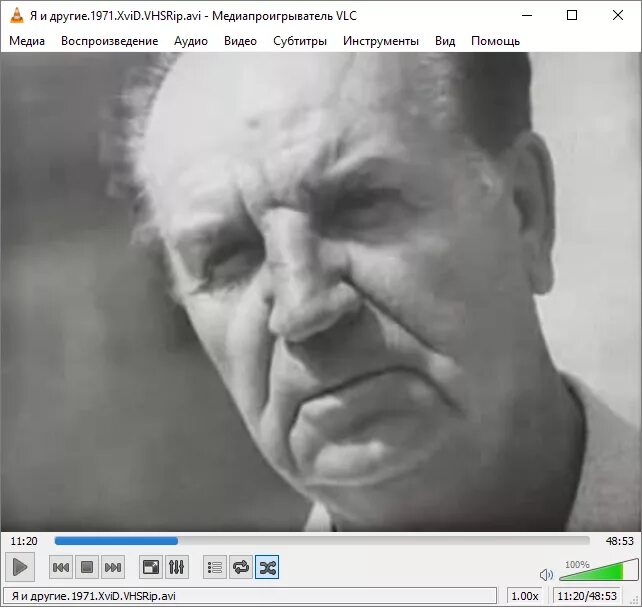Screen dimensions: 642x608
Task: Jump to the previous media item
Action: [x=61, y=567]
